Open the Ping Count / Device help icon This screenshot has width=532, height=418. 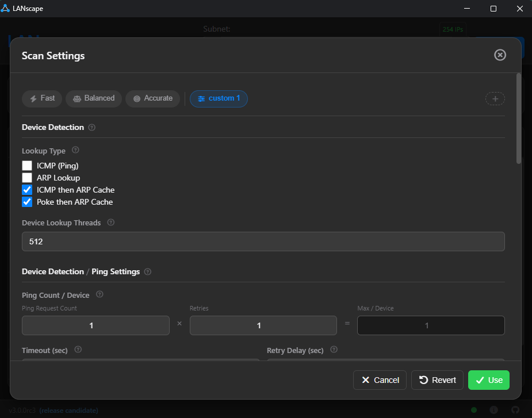coord(99,294)
